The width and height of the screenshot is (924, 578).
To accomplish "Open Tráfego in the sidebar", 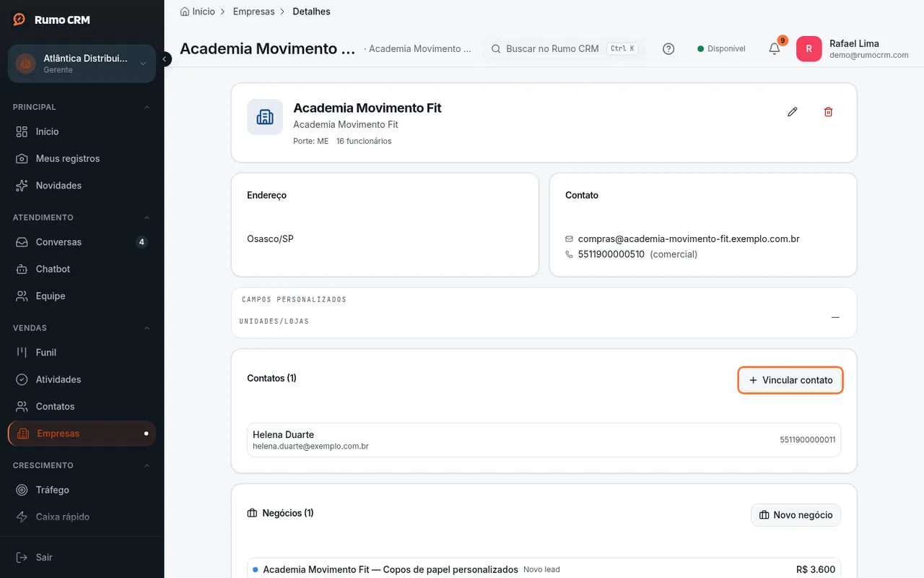I will coord(82,490).
